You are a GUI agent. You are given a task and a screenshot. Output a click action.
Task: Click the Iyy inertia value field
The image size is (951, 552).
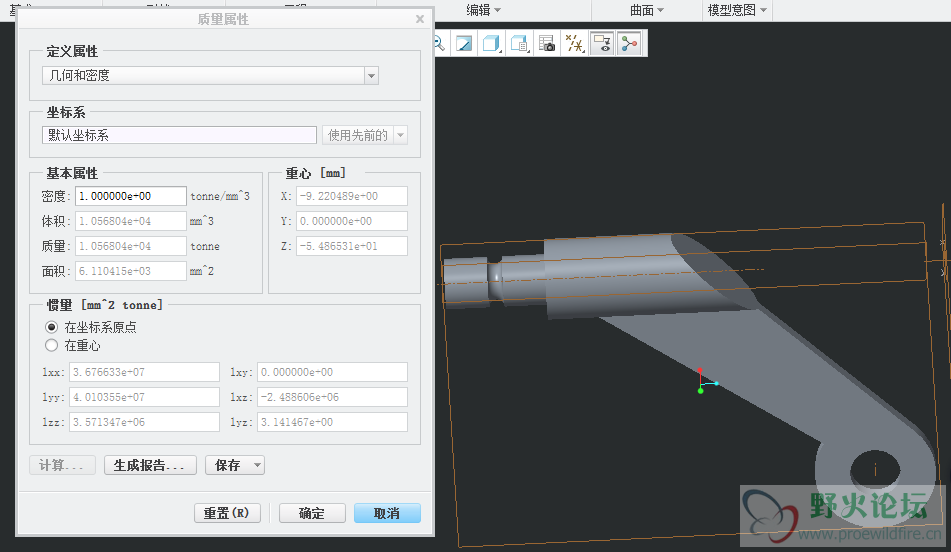[x=144, y=397]
